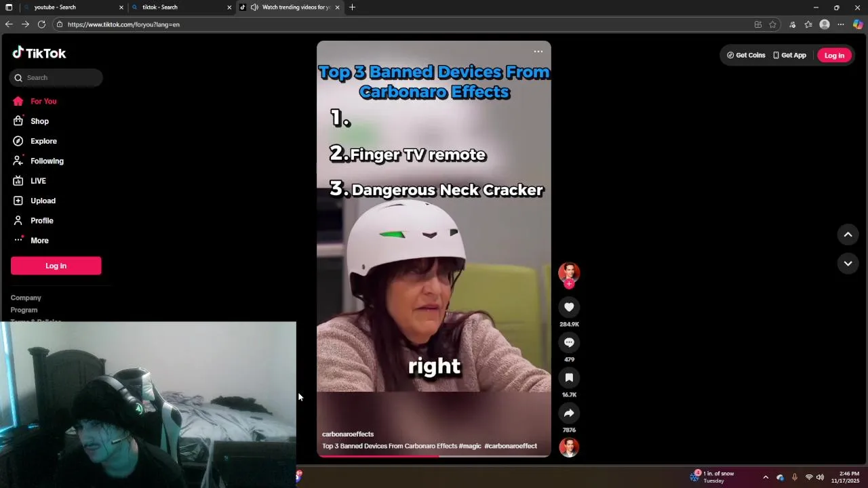Go to previous video with up chevron

coord(848,235)
